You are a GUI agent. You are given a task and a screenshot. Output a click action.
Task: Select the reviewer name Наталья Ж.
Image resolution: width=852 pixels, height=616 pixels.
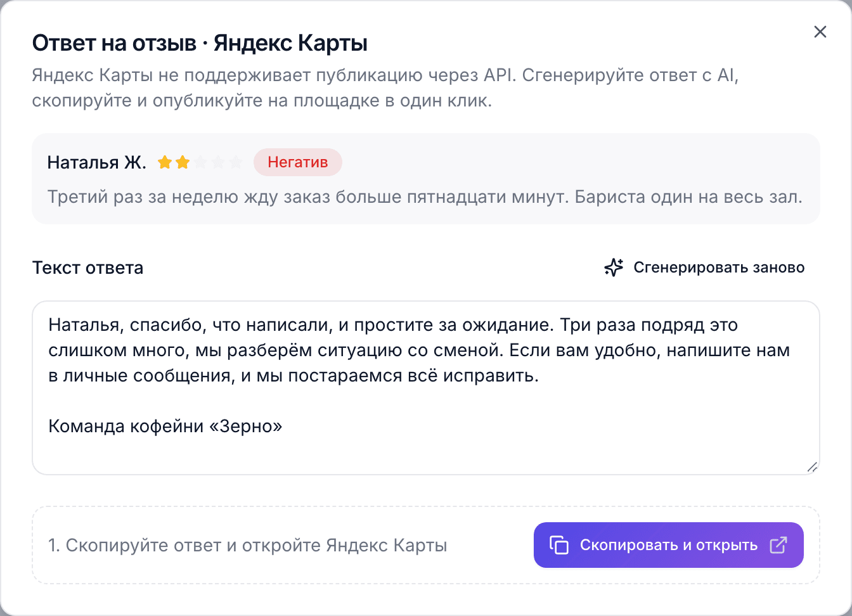[x=96, y=163]
